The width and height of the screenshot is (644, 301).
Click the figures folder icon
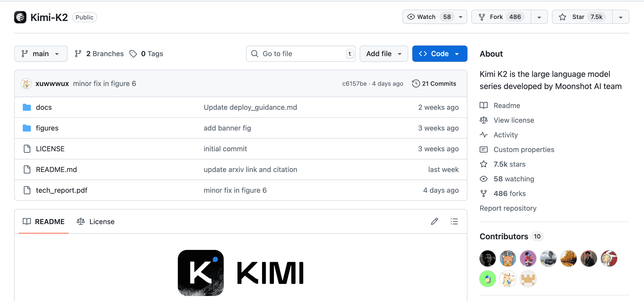[x=27, y=128]
